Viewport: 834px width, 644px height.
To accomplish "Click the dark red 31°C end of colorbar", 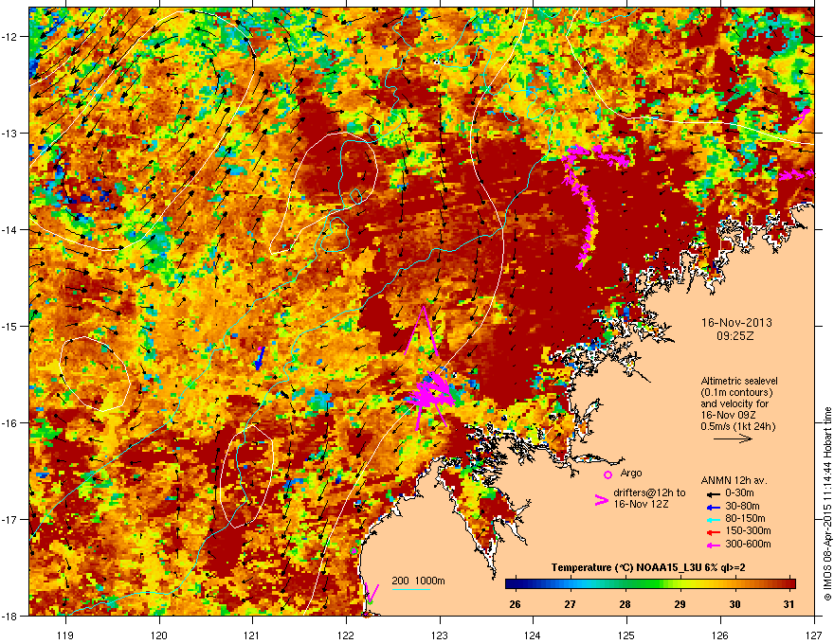I will pyautogui.click(x=789, y=584).
